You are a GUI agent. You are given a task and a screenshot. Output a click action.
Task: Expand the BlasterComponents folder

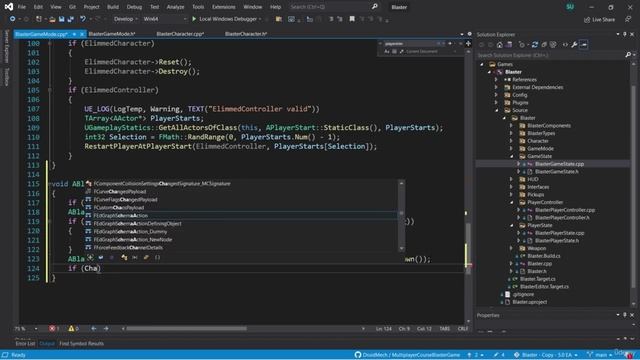click(511, 126)
